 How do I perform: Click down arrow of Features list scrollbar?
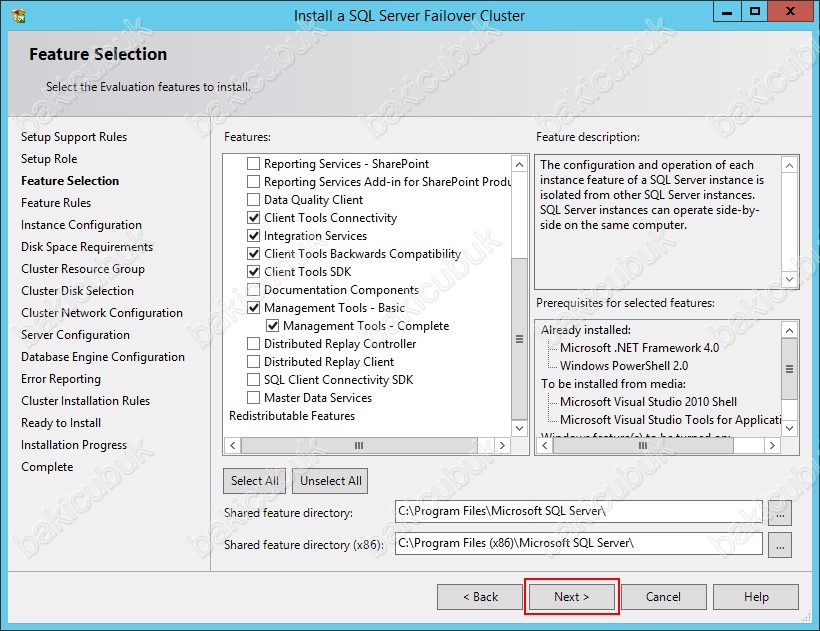click(x=519, y=428)
